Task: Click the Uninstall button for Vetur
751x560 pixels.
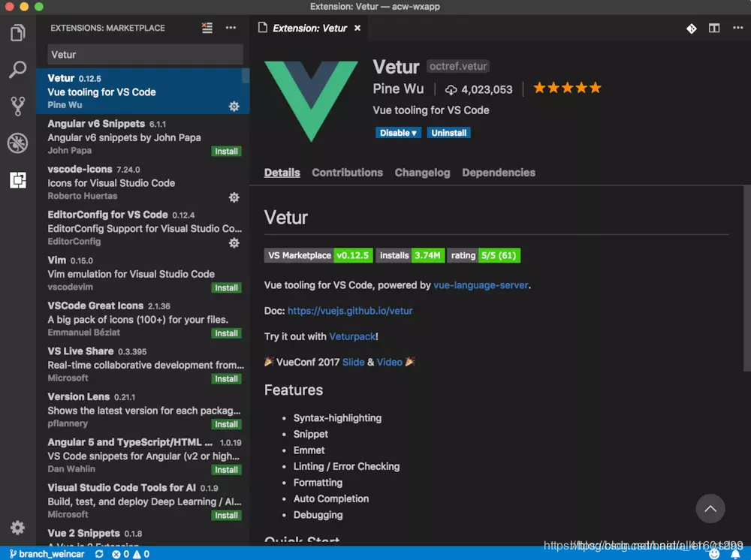Action: (x=449, y=133)
